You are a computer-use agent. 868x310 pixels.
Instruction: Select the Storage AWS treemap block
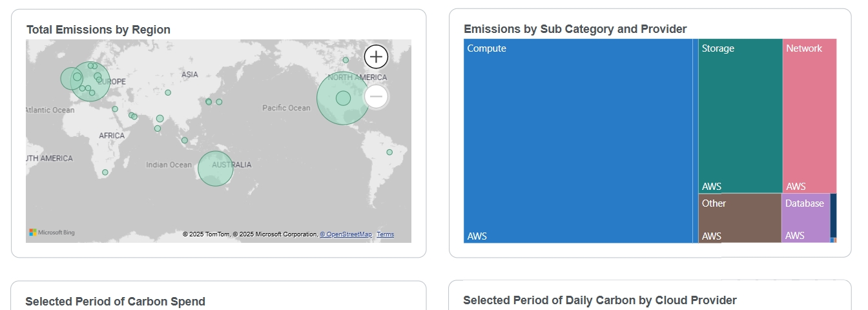pyautogui.click(x=740, y=116)
